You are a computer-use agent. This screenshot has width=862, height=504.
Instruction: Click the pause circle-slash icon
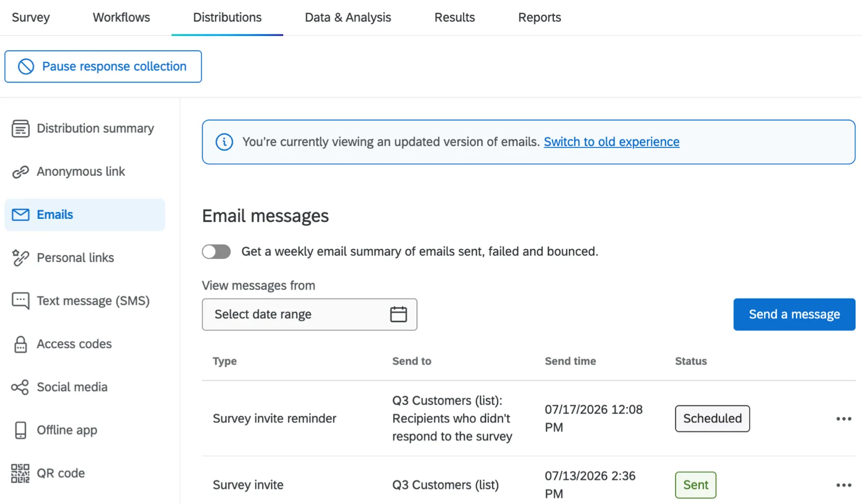tap(26, 66)
